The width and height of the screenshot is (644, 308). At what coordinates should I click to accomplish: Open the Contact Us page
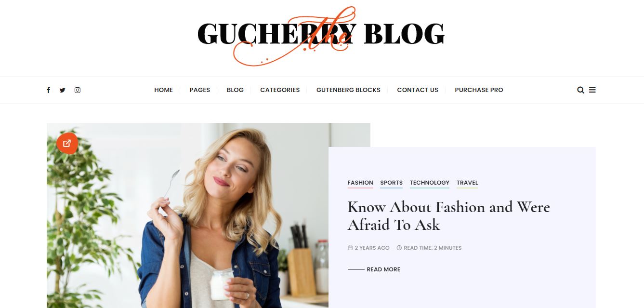pyautogui.click(x=418, y=90)
